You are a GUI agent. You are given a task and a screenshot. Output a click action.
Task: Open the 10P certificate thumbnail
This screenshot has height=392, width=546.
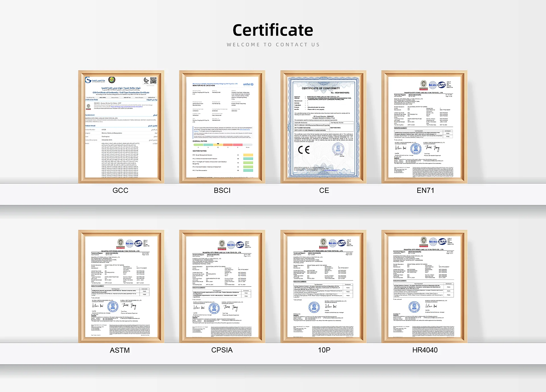point(323,286)
